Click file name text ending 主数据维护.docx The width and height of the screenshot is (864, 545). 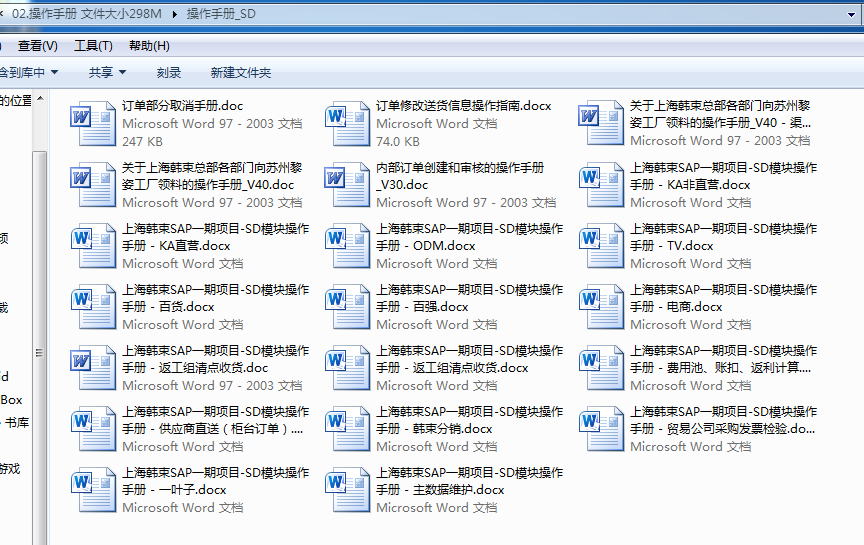(x=469, y=481)
